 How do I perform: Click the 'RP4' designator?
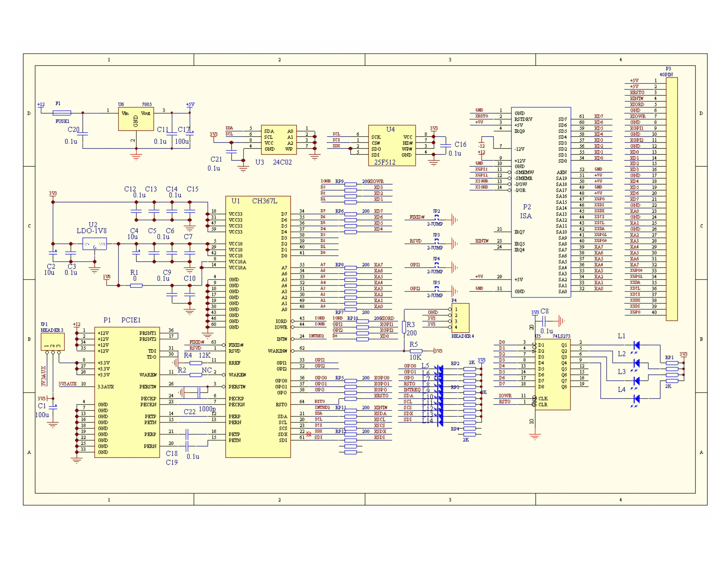pyautogui.click(x=455, y=429)
